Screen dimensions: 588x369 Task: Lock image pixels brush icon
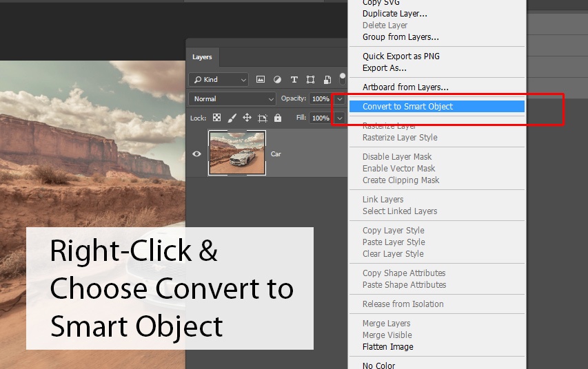point(232,118)
